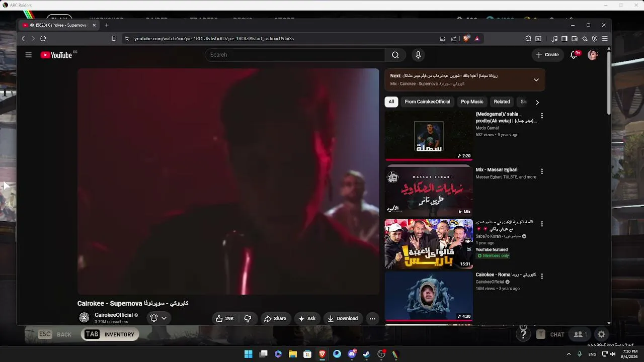The height and width of the screenshot is (362, 644).
Task: Click the share page icon in address bar
Action: (x=454, y=38)
